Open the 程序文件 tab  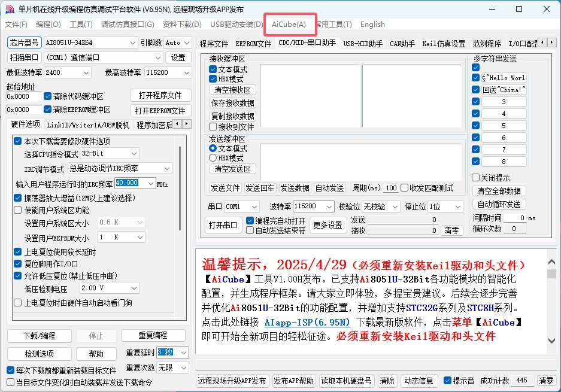214,44
